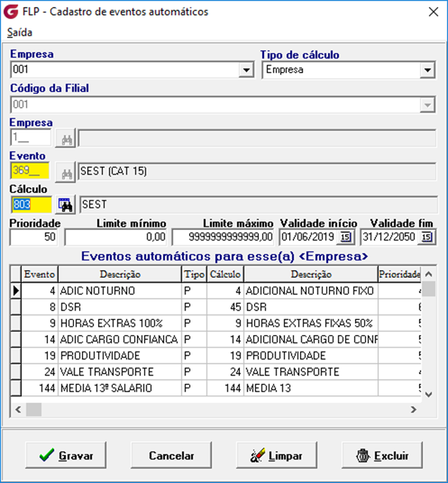Click the Limpar button
This screenshot has height=483, width=448.
tap(277, 456)
